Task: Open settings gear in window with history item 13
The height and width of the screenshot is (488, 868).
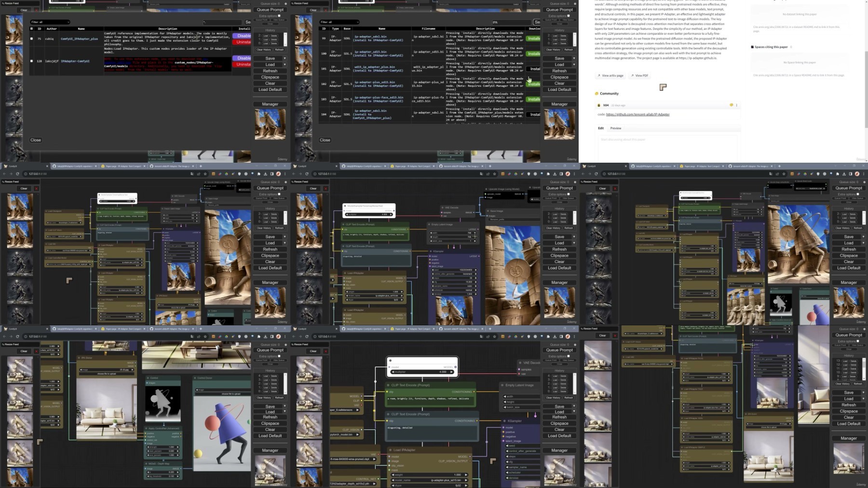Action: point(864,329)
